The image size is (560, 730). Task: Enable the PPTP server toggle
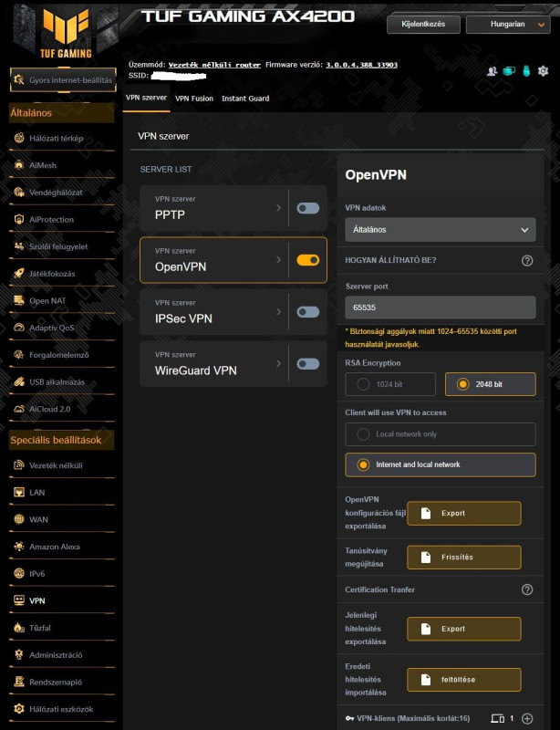(x=308, y=208)
